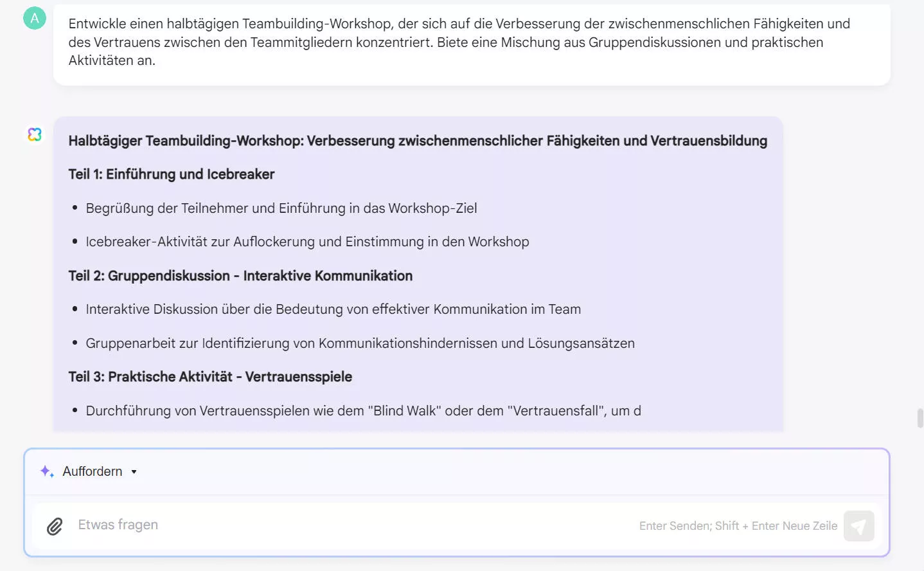Click the Auffordern label button
Image resolution: width=924 pixels, height=571 pixels.
[x=91, y=471]
